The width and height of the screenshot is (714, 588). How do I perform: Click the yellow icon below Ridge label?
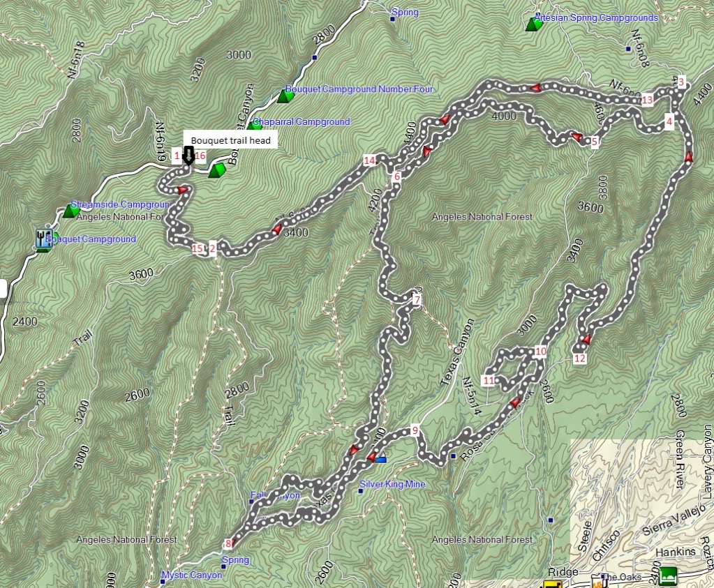pos(553,583)
